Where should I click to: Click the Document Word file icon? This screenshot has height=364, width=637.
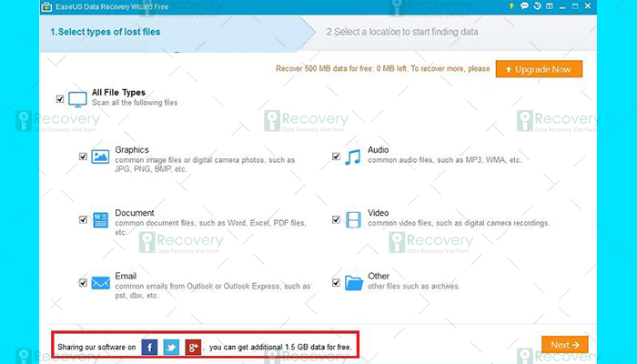100,220
